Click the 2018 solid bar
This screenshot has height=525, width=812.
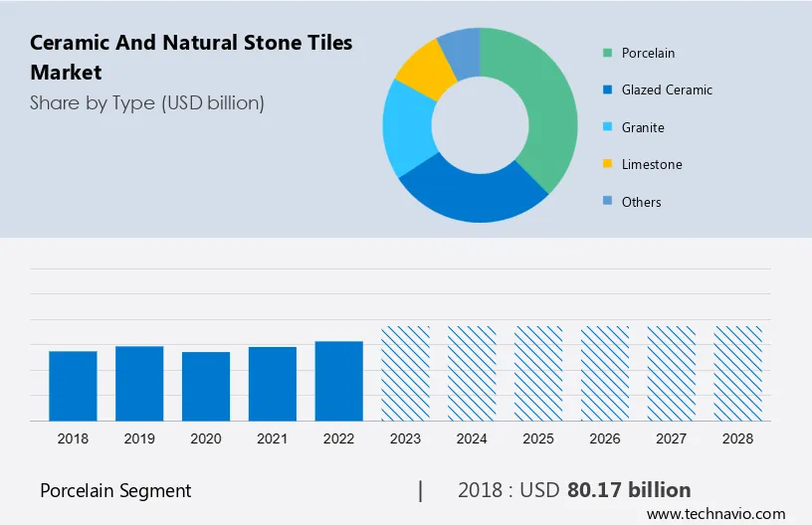73,386
